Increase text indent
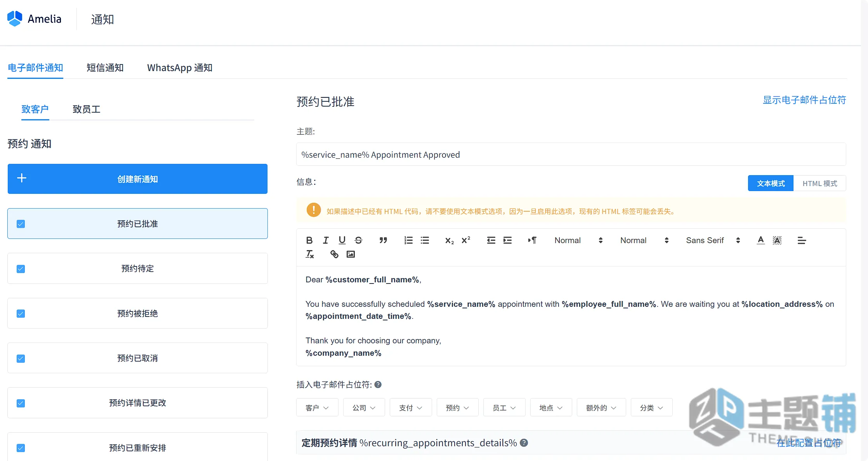Viewport: 868px width, 461px height. [507, 240]
